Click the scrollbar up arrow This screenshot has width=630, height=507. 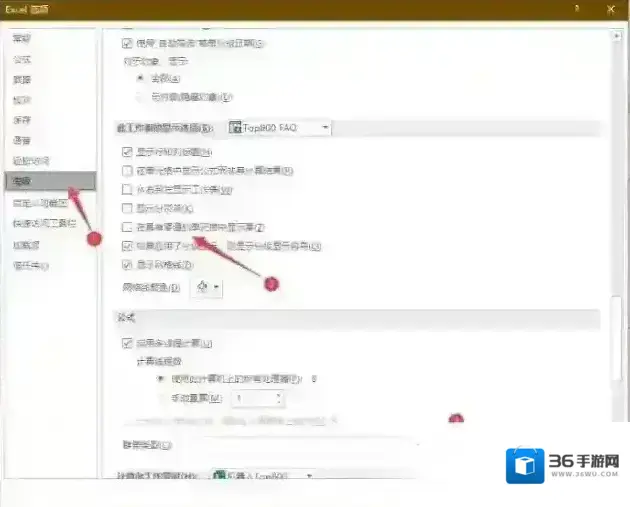tap(617, 36)
